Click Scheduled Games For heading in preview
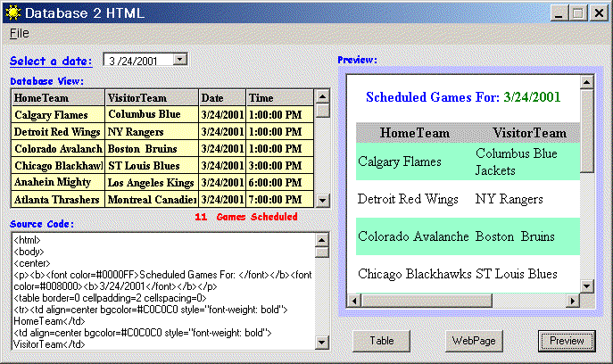 click(433, 97)
